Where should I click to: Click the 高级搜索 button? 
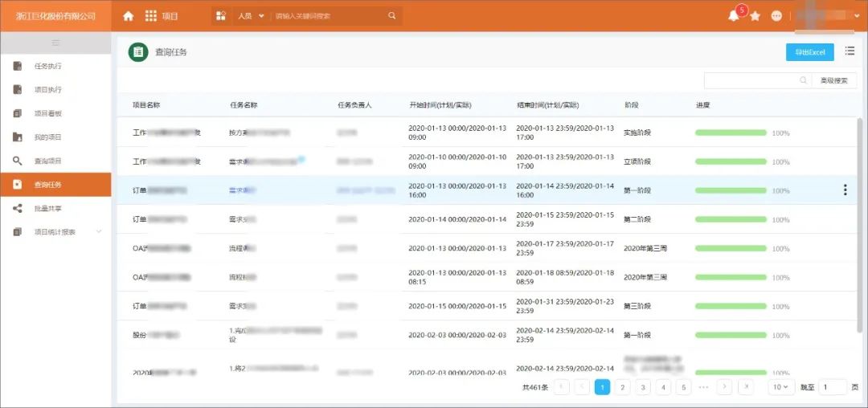click(833, 80)
